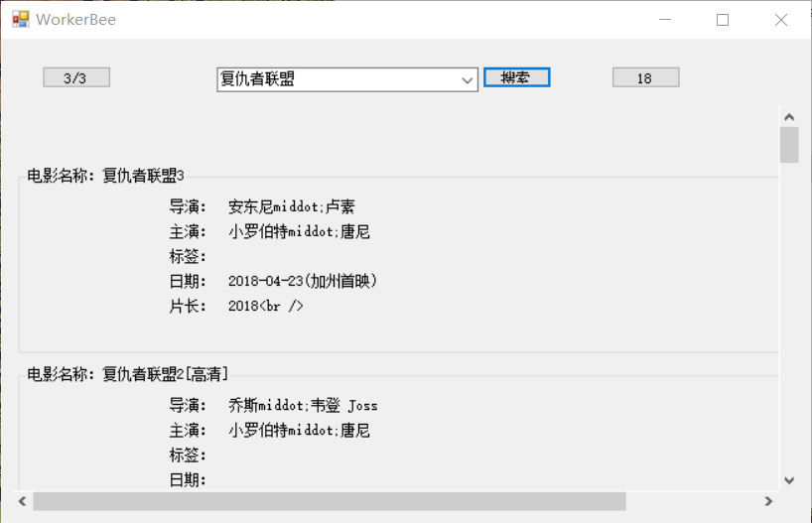Click the 日期: label under 复仇者联盟2[高清]
Screen dimensions: 812x523
point(188,480)
